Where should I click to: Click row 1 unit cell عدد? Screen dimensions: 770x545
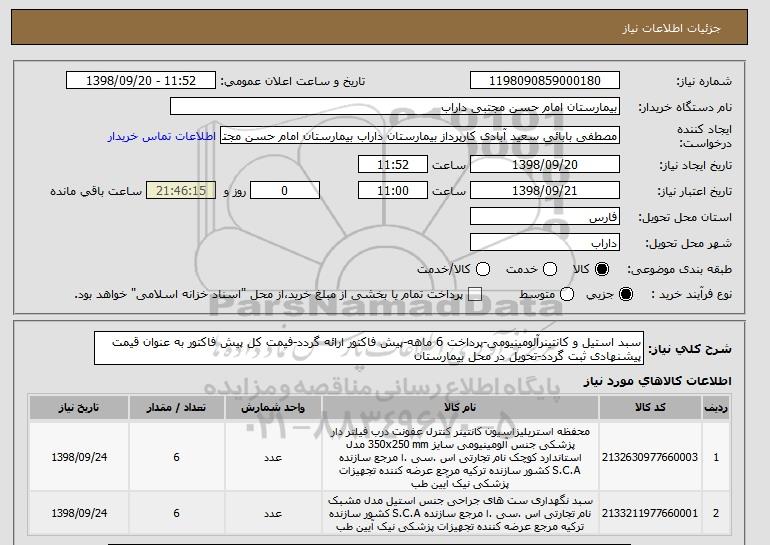click(273, 457)
